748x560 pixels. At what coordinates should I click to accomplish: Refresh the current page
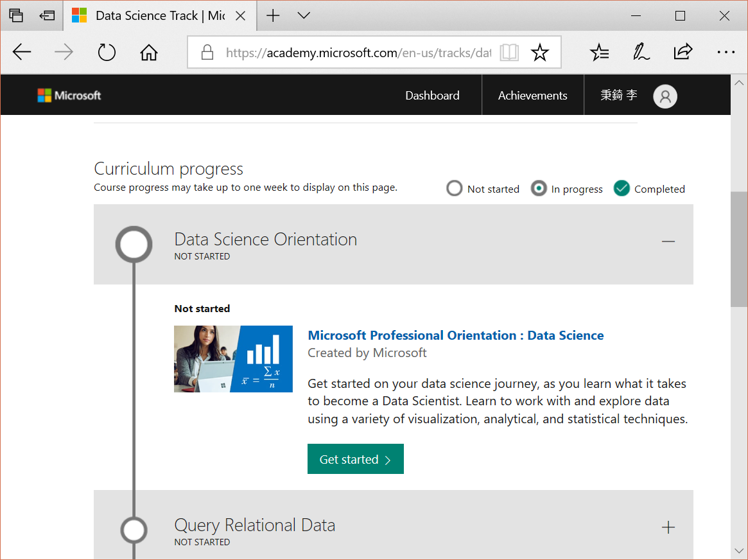point(107,52)
